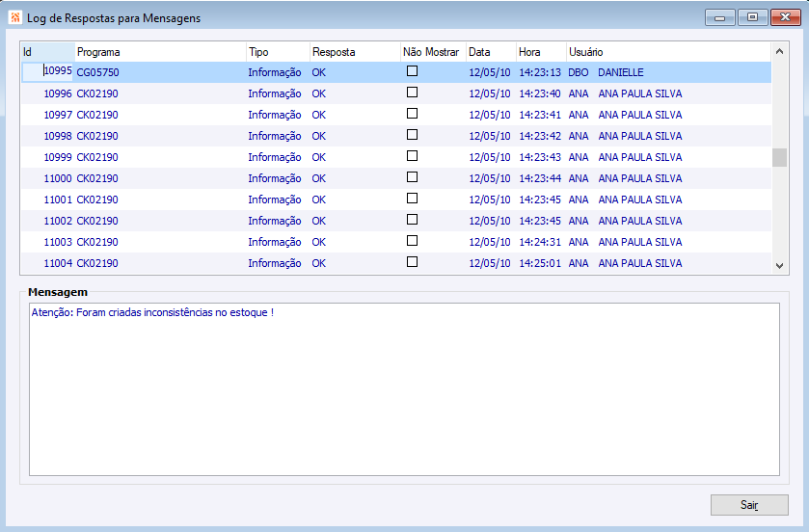
Task: Click the Usuário column header
Action: tap(668, 52)
